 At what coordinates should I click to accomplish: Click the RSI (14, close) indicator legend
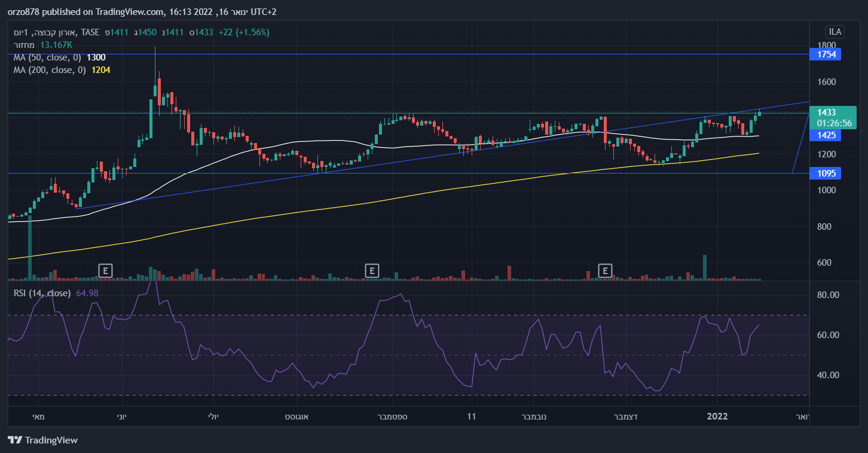click(42, 293)
